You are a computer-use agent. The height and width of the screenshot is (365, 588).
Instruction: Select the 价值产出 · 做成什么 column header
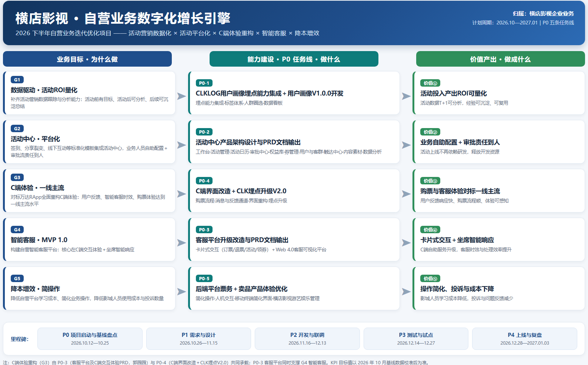tap(501, 59)
